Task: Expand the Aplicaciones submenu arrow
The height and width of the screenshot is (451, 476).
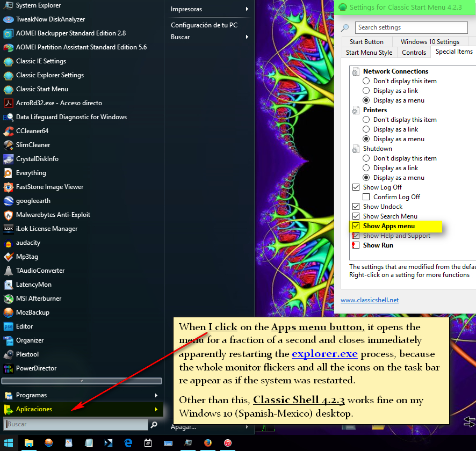Action: (x=156, y=410)
